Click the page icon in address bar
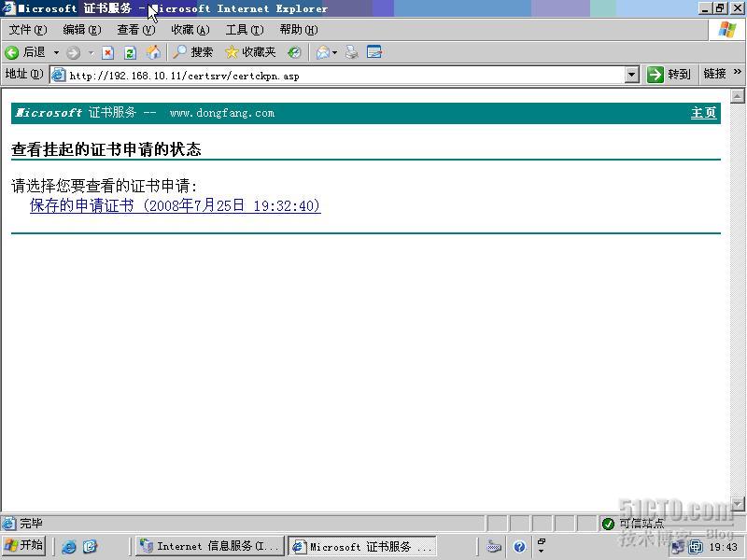The width and height of the screenshot is (747, 560). 59,76
